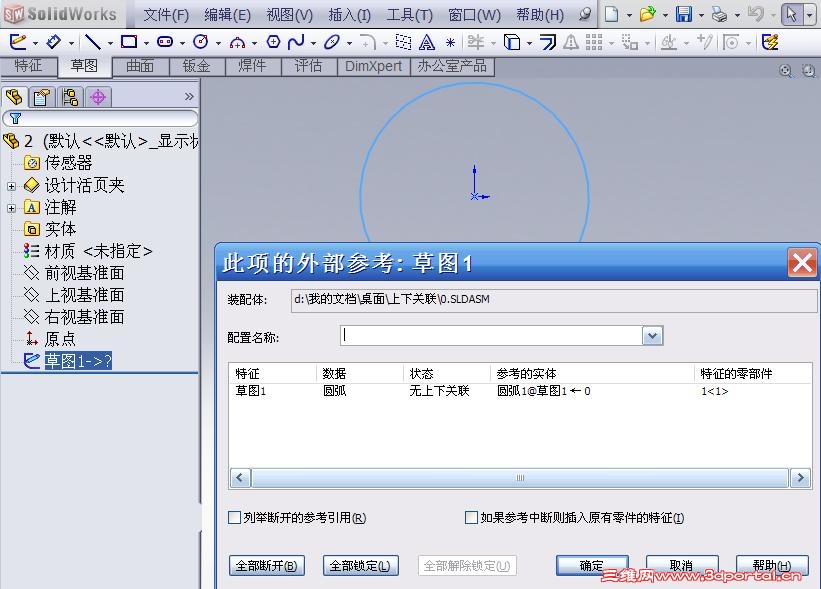
Task: Open the 插入(I) menu
Action: (x=350, y=15)
